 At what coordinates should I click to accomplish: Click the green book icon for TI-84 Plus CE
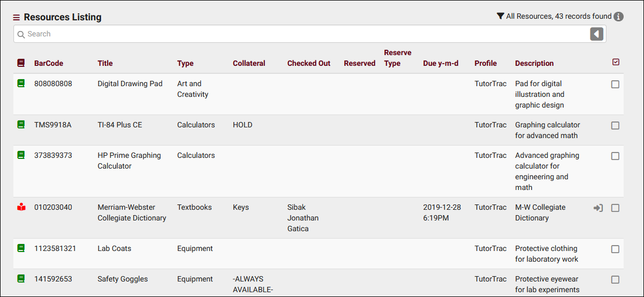click(x=21, y=125)
